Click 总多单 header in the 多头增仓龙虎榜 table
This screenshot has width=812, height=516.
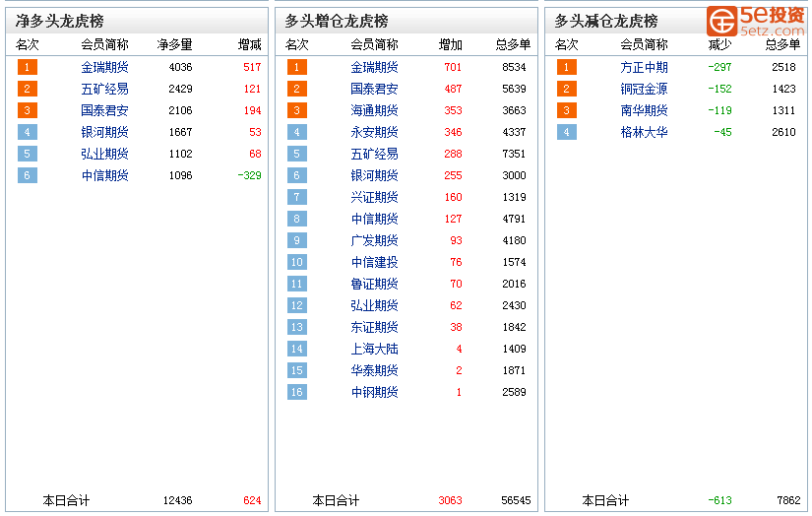click(513, 45)
